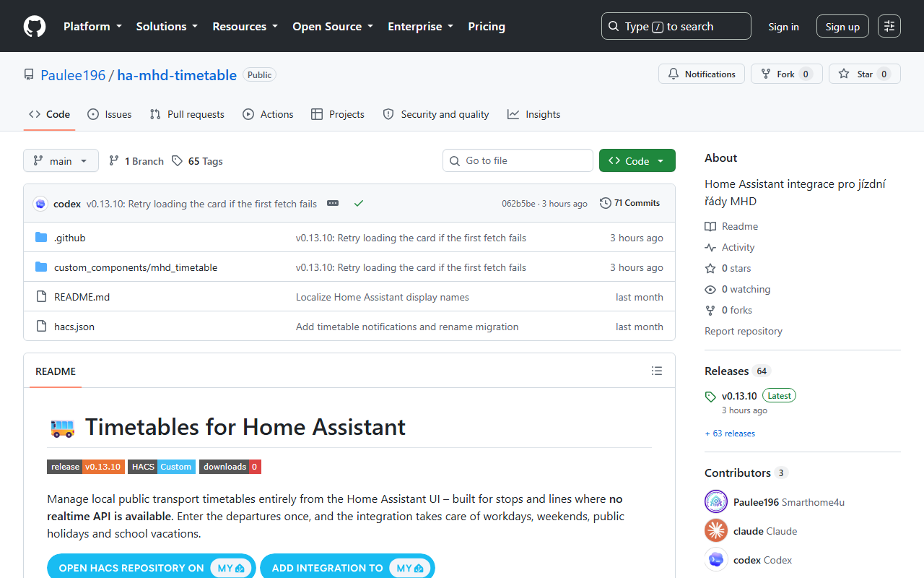The image size is (924, 578).
Task: Open the + 63 releases link
Action: 730,433
